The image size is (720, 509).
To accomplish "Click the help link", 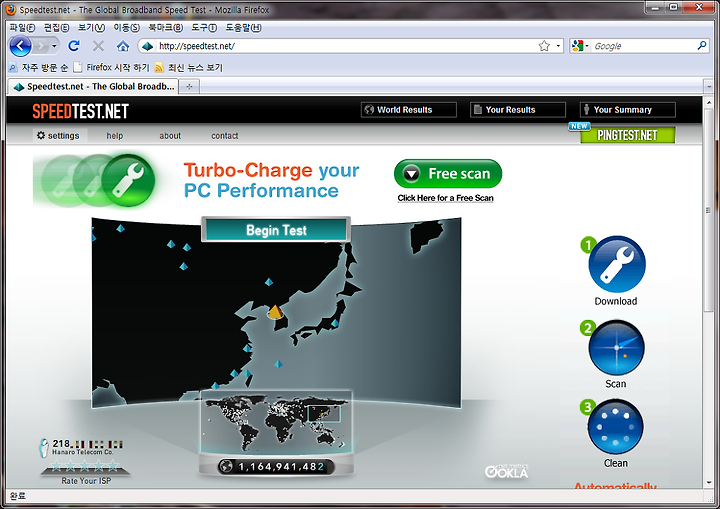I will [115, 136].
